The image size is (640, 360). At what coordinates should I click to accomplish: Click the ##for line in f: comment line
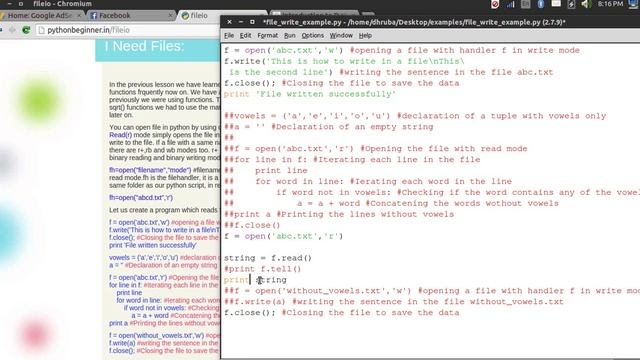[352, 160]
